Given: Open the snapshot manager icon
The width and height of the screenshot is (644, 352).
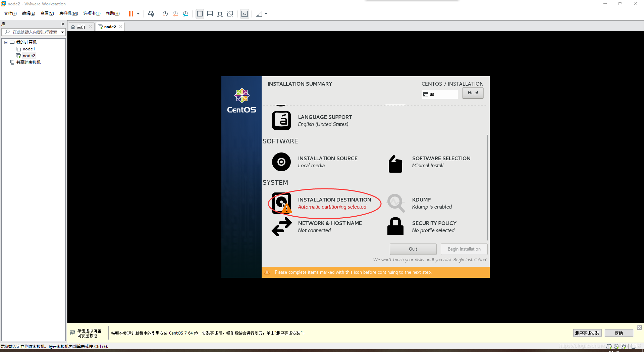Looking at the screenshot, I should (185, 14).
